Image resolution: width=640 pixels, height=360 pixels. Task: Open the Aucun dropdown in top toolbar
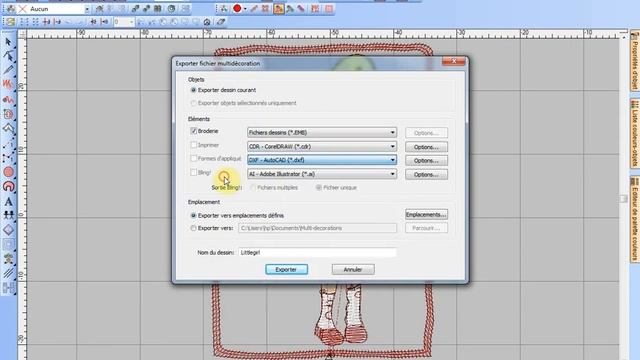pos(87,9)
